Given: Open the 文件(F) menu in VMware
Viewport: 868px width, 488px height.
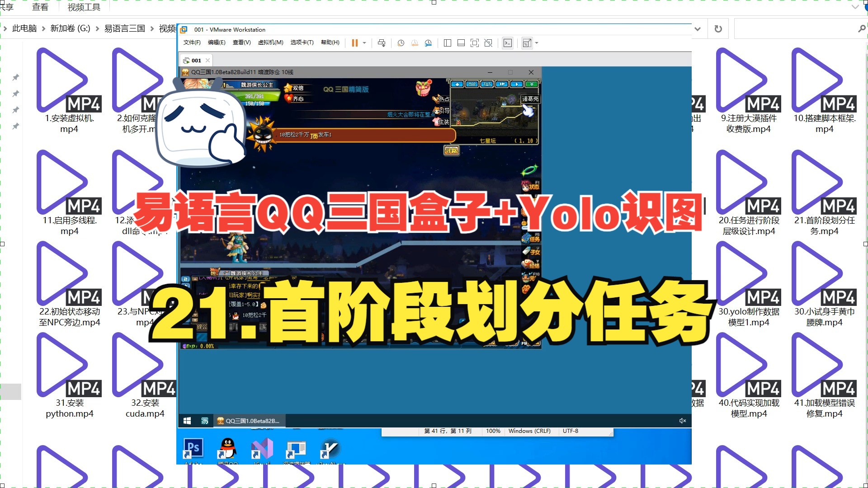Looking at the screenshot, I should coord(192,42).
